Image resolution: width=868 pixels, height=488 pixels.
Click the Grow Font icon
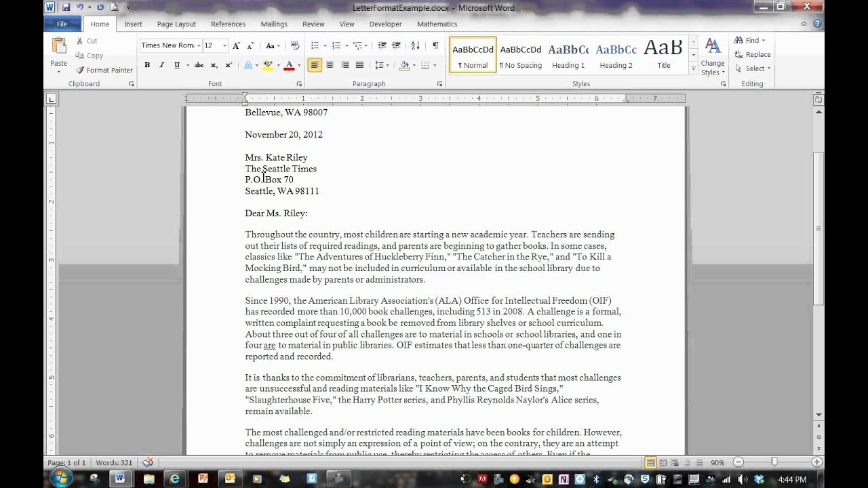236,45
